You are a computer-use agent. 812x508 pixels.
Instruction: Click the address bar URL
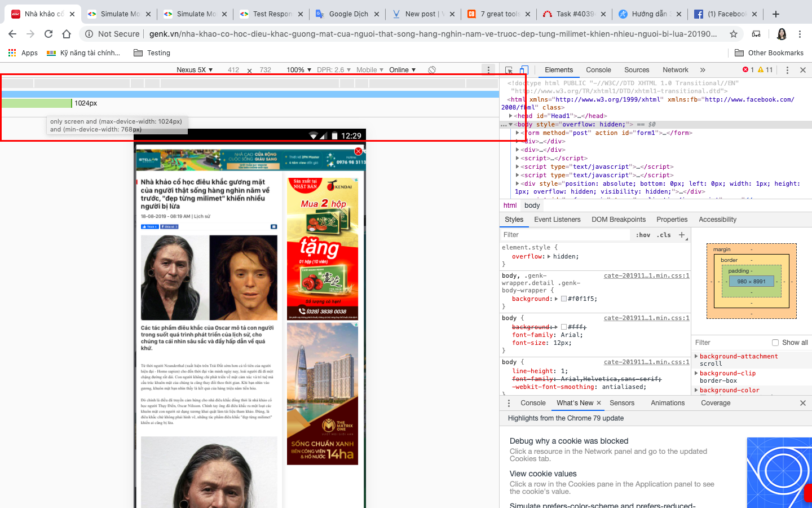click(433, 34)
